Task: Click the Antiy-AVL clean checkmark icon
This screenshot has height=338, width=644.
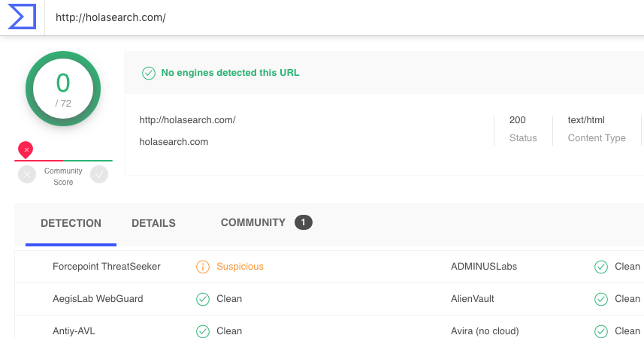Action: click(x=202, y=331)
